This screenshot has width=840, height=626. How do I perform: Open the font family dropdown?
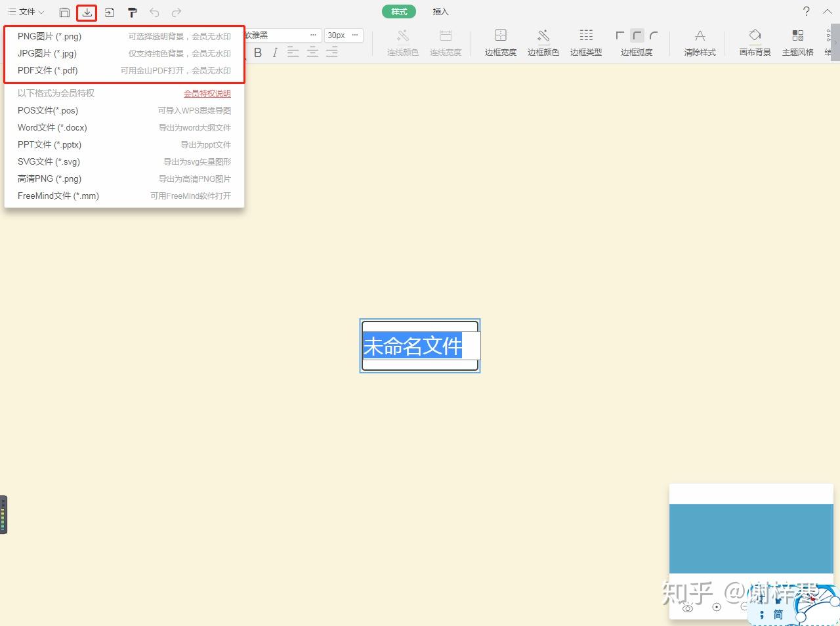[282, 35]
